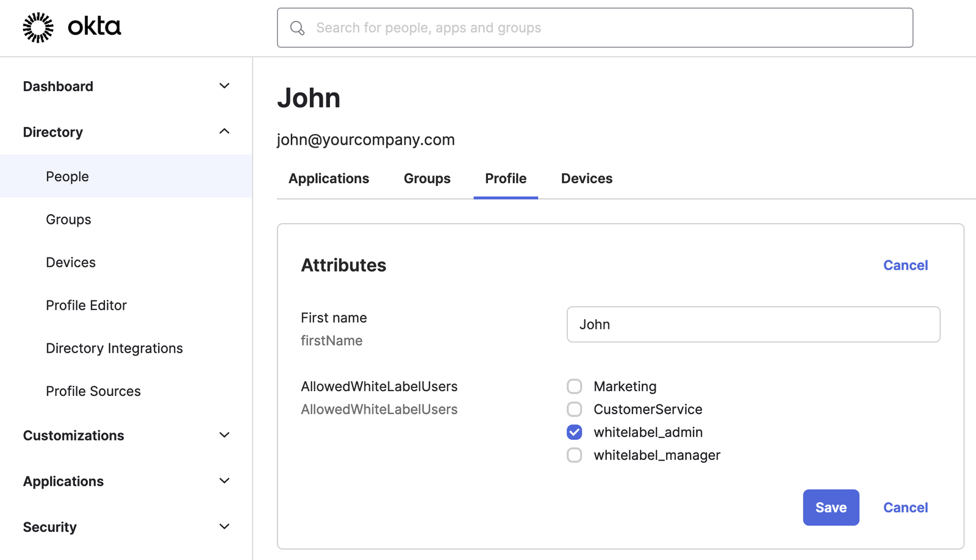Open the Security sidebar heading

[50, 527]
